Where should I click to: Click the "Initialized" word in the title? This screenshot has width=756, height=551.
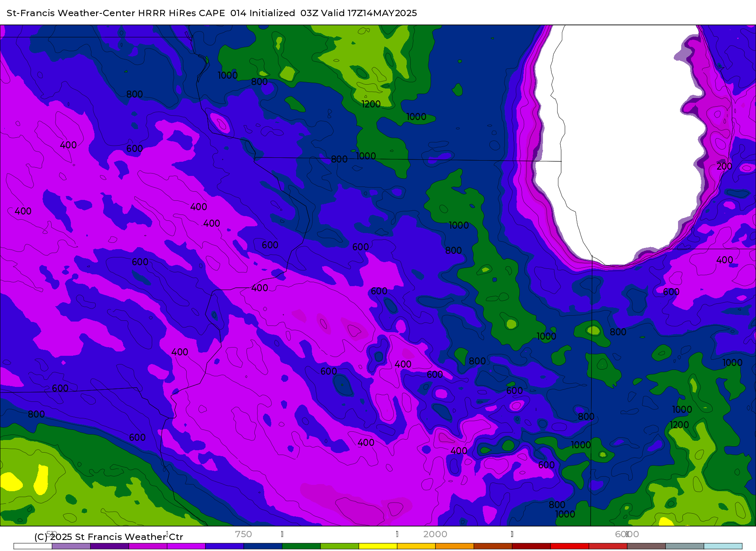pyautogui.click(x=272, y=13)
